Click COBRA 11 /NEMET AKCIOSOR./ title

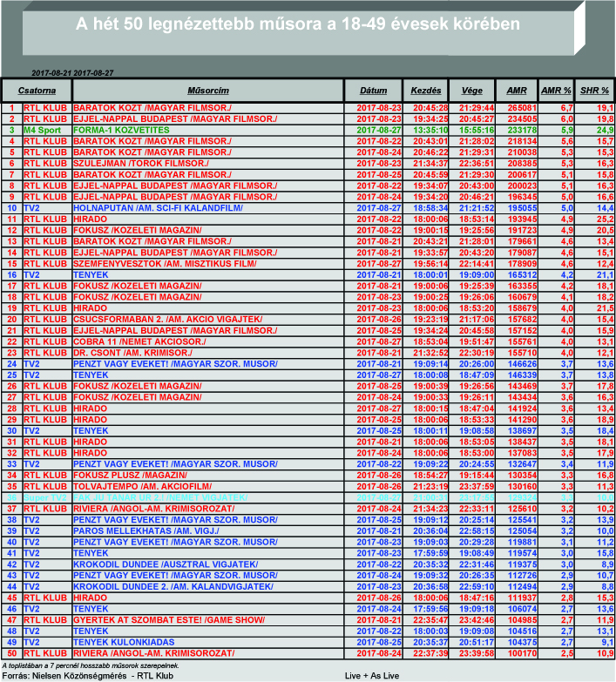(x=139, y=341)
